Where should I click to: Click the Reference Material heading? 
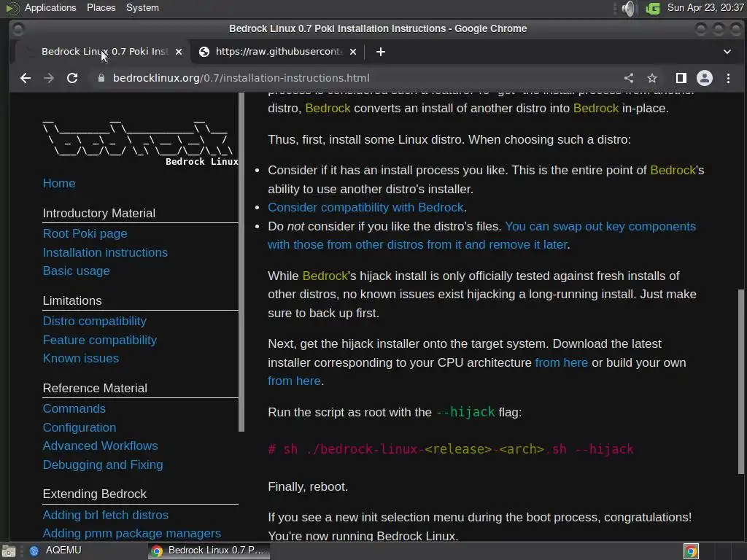tap(95, 389)
